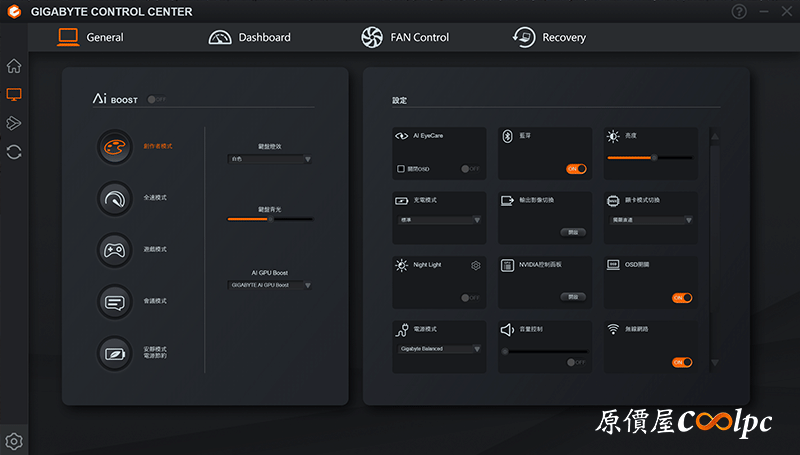Screen dimensions: 800x455
Task: Click the brightness sun icon
Action: pyautogui.click(x=613, y=136)
